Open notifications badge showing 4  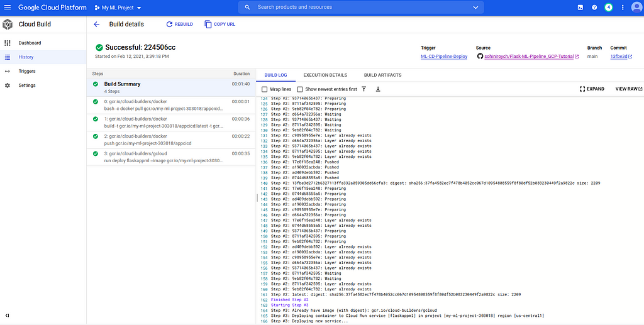pos(609,8)
